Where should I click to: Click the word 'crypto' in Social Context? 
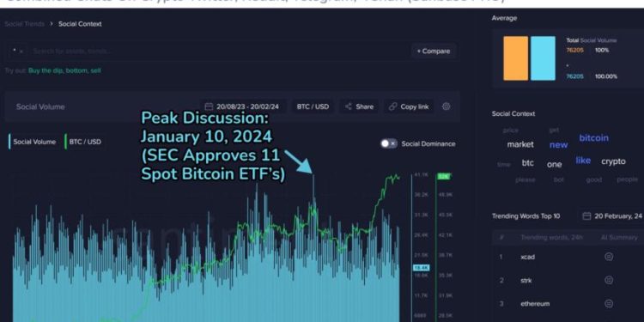[x=614, y=161]
